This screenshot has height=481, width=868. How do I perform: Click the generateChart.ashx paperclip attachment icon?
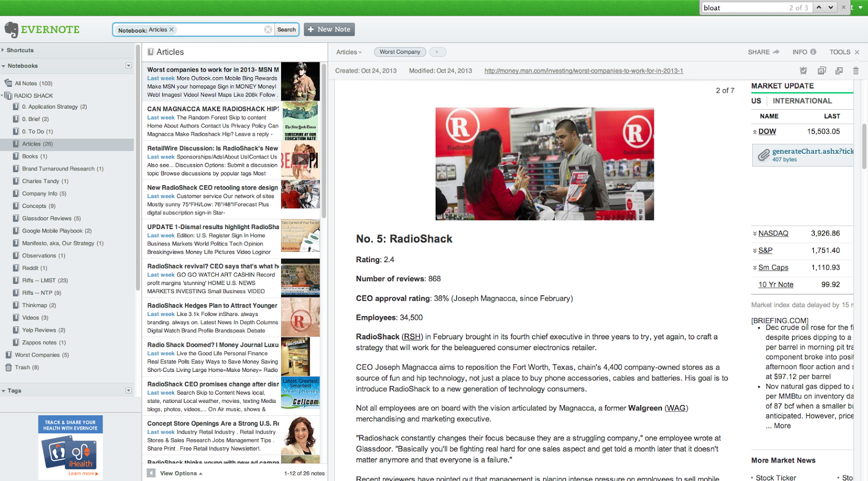763,155
